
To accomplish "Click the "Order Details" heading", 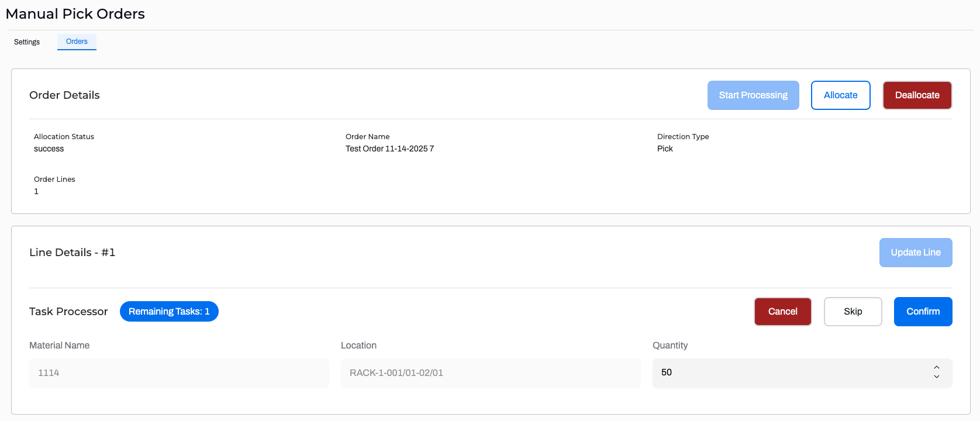I will (64, 95).
